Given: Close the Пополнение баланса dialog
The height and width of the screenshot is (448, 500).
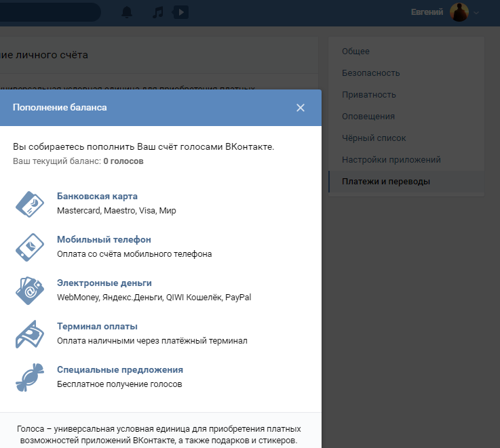Looking at the screenshot, I should tap(301, 108).
